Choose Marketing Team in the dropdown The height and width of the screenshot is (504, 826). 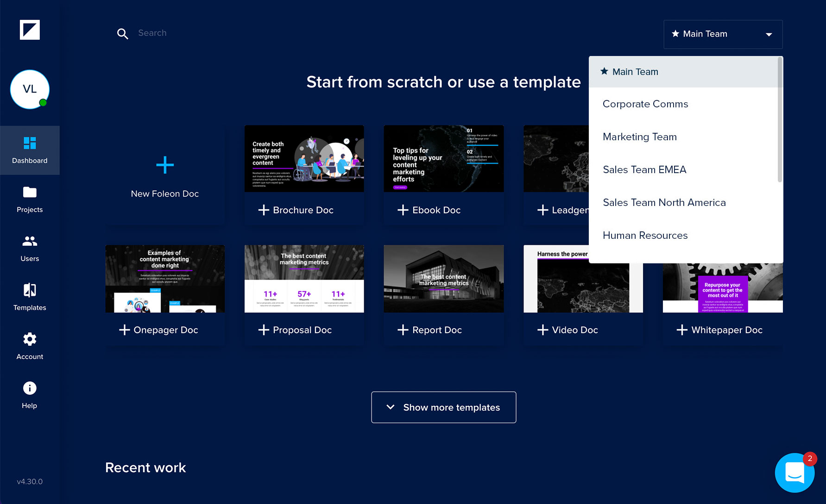click(x=639, y=137)
